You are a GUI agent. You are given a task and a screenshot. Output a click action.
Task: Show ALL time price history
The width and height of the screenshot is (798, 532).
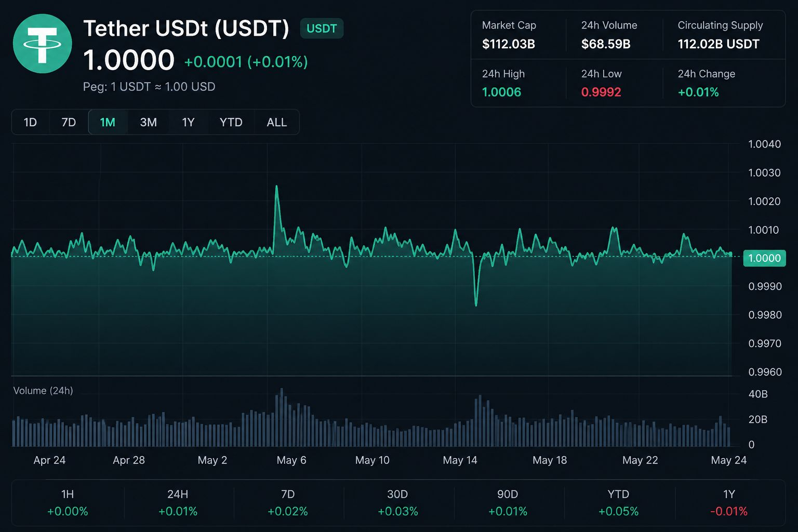(x=277, y=122)
